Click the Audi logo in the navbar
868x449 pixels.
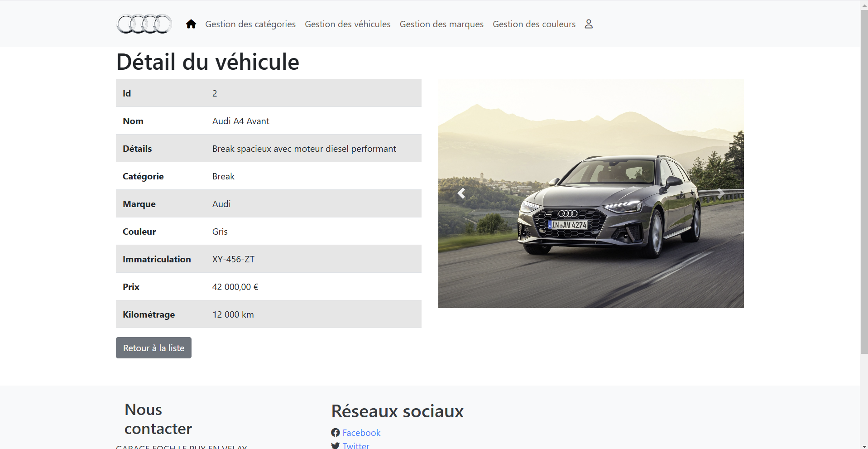[144, 24]
